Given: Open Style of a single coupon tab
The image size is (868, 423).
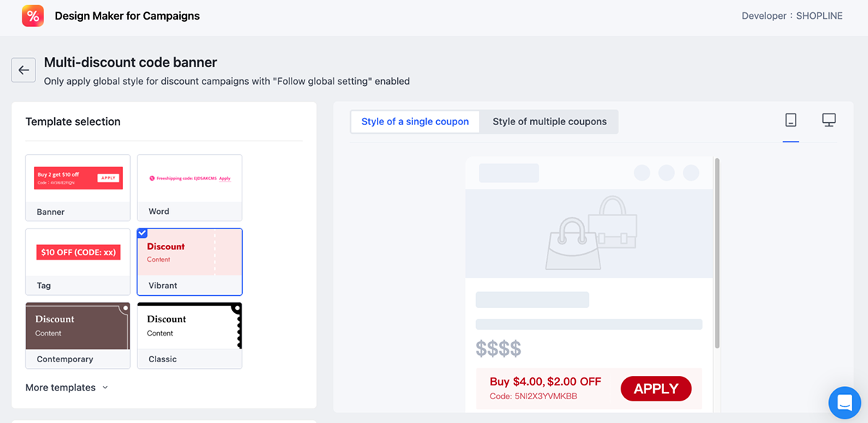Looking at the screenshot, I should coord(415,121).
